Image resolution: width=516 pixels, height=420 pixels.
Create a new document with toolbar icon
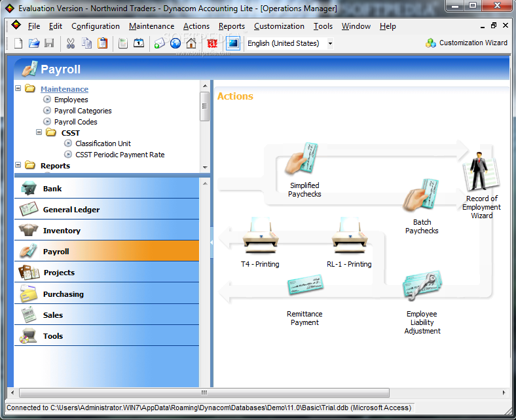click(x=18, y=43)
